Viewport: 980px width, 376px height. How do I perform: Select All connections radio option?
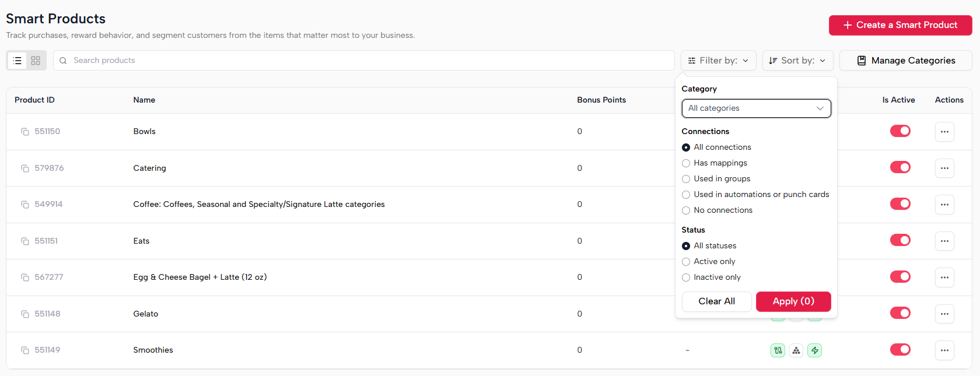click(686, 147)
